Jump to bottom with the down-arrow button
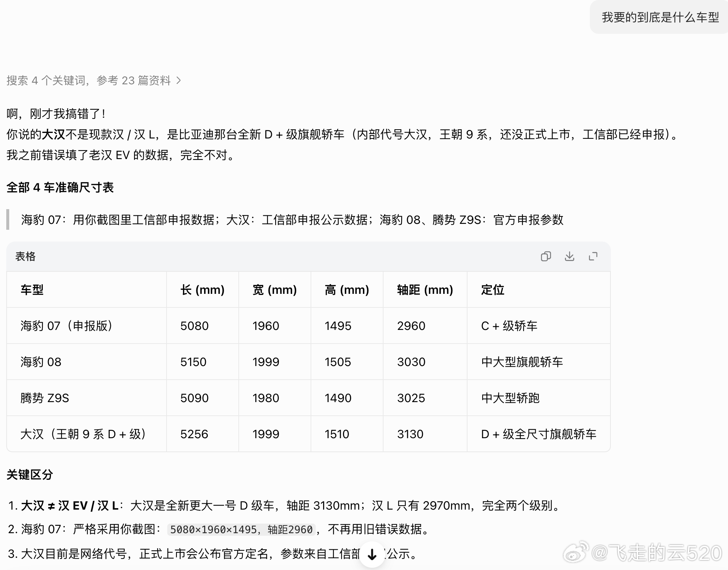Screen dimensions: 728x570 pyautogui.click(x=372, y=554)
